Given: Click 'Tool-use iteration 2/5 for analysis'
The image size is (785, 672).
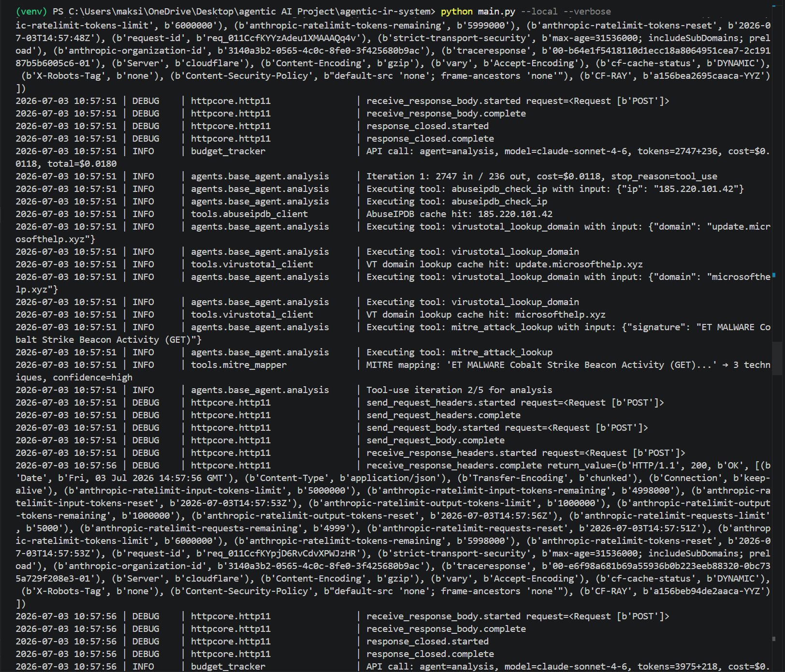Looking at the screenshot, I should [459, 390].
